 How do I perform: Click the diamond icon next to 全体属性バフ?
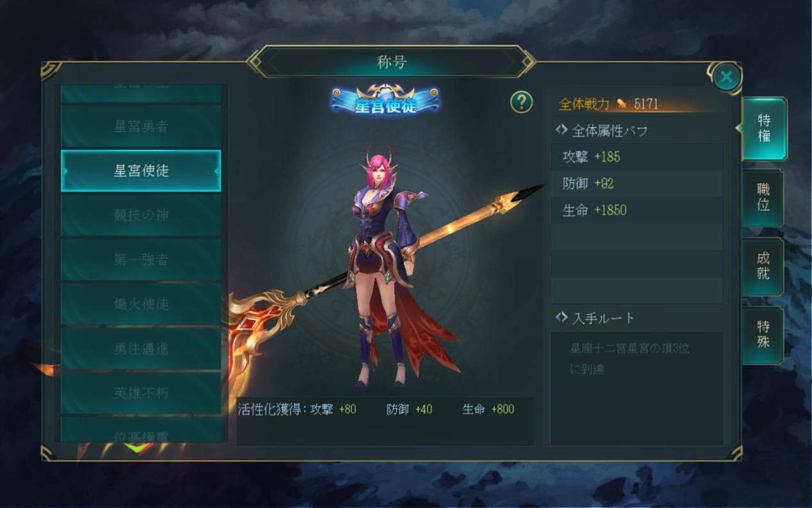(x=561, y=130)
